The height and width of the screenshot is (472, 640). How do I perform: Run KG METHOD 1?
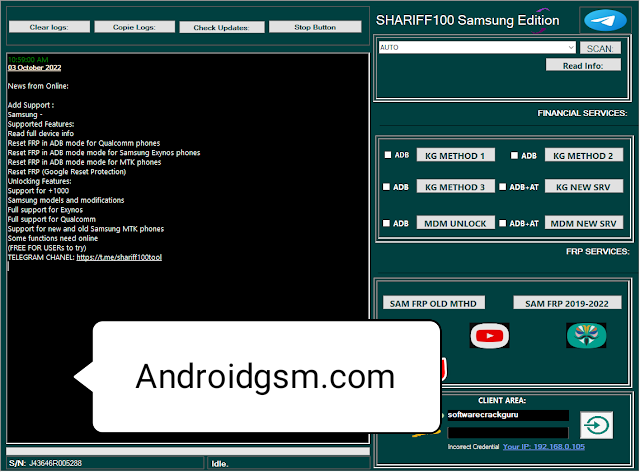(456, 156)
